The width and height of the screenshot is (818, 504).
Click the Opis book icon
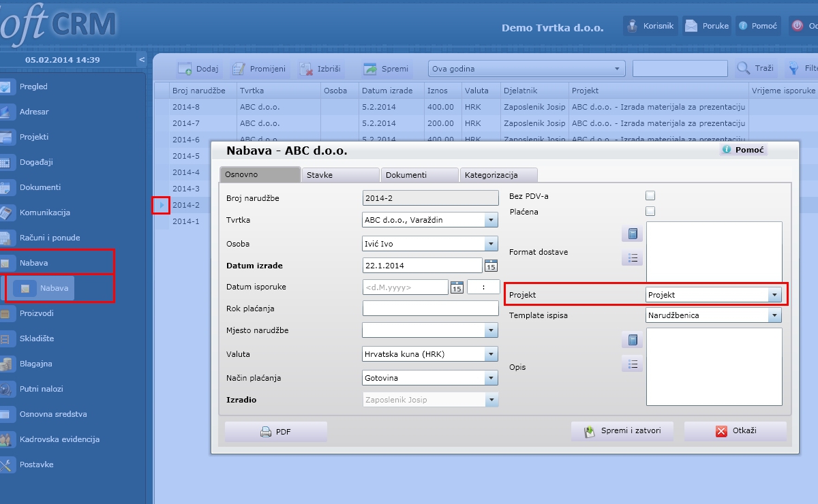click(632, 340)
